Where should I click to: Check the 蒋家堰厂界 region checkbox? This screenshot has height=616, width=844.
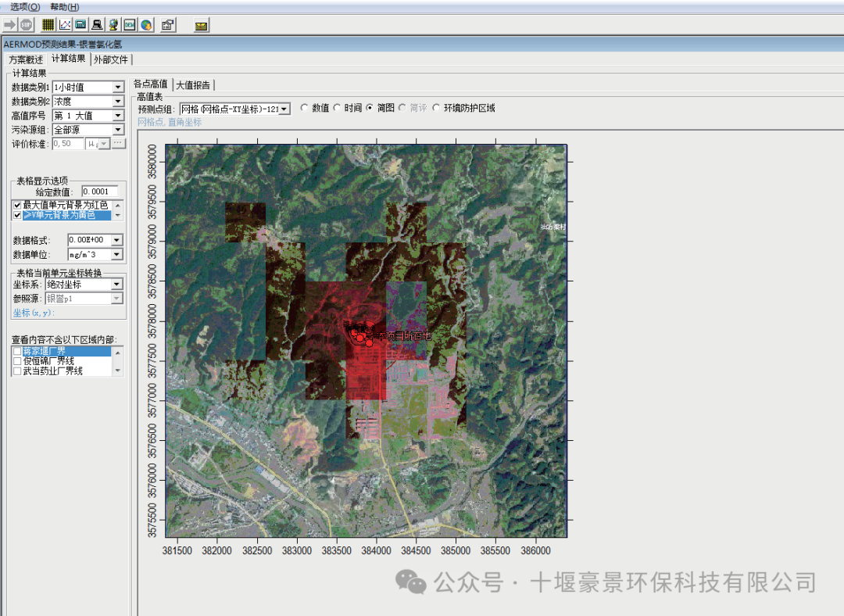[17, 352]
